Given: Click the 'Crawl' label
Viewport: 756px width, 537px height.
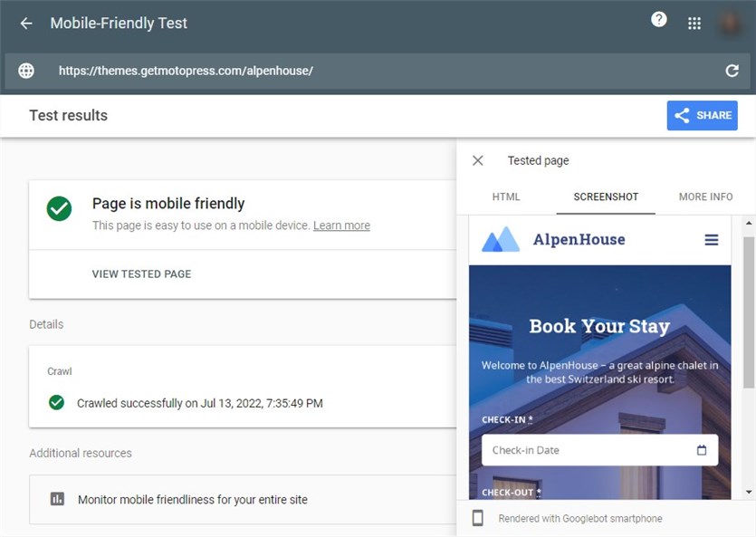Looking at the screenshot, I should click(x=60, y=371).
